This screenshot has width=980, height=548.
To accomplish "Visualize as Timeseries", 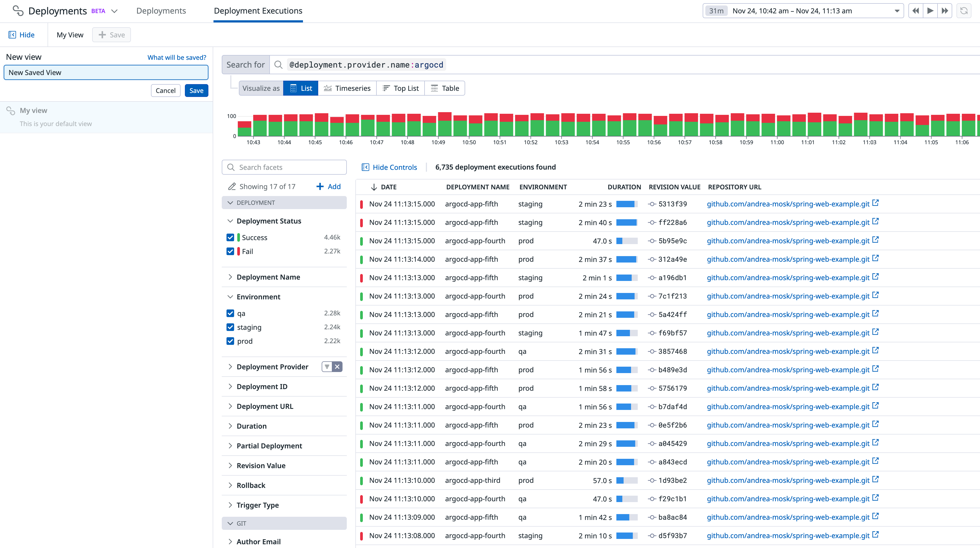I will (x=347, y=88).
